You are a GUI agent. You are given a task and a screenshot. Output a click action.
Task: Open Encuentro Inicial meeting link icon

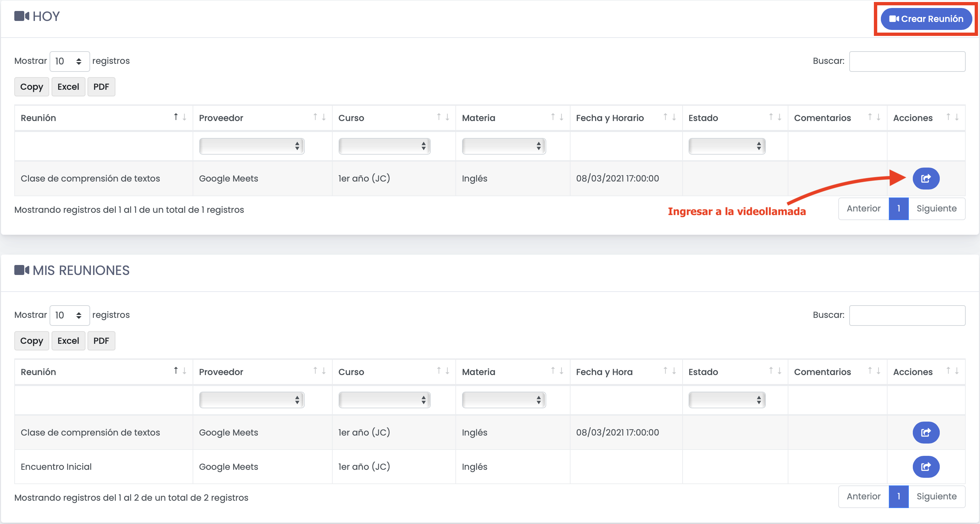925,466
